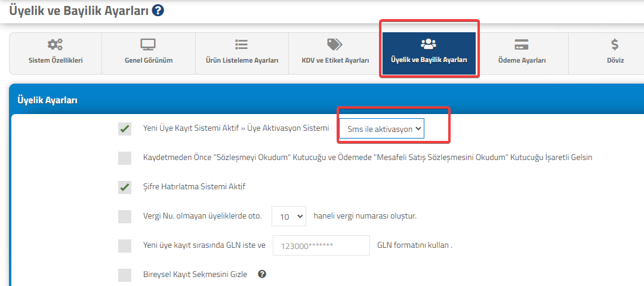Click the tag icon of KDV ve Etiket Ayarları
The image size is (644, 286).
[335, 44]
